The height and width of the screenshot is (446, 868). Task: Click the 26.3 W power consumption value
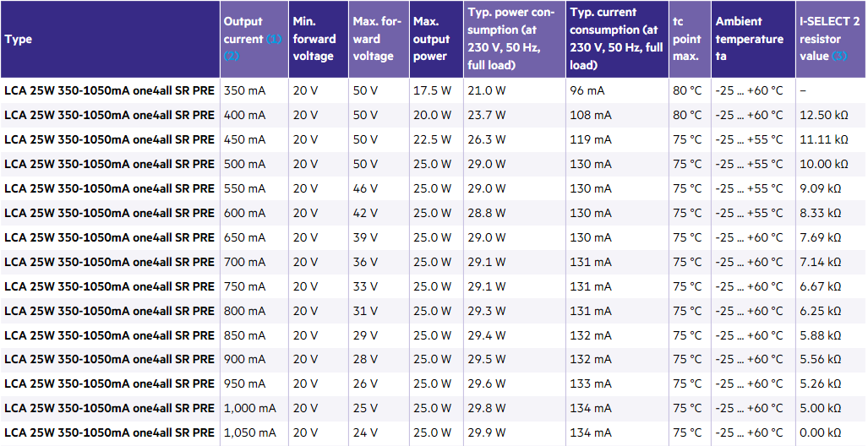click(487, 139)
